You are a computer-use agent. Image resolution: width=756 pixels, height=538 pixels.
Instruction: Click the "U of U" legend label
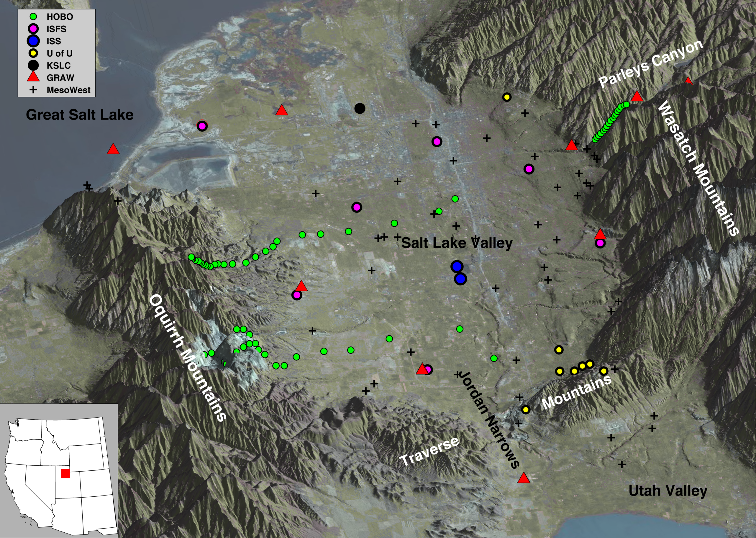coord(60,53)
